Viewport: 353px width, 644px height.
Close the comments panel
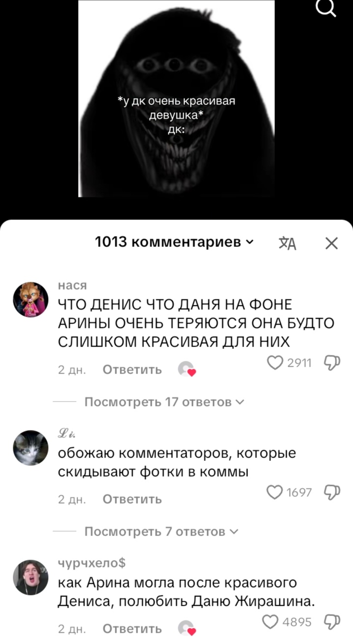click(x=331, y=243)
